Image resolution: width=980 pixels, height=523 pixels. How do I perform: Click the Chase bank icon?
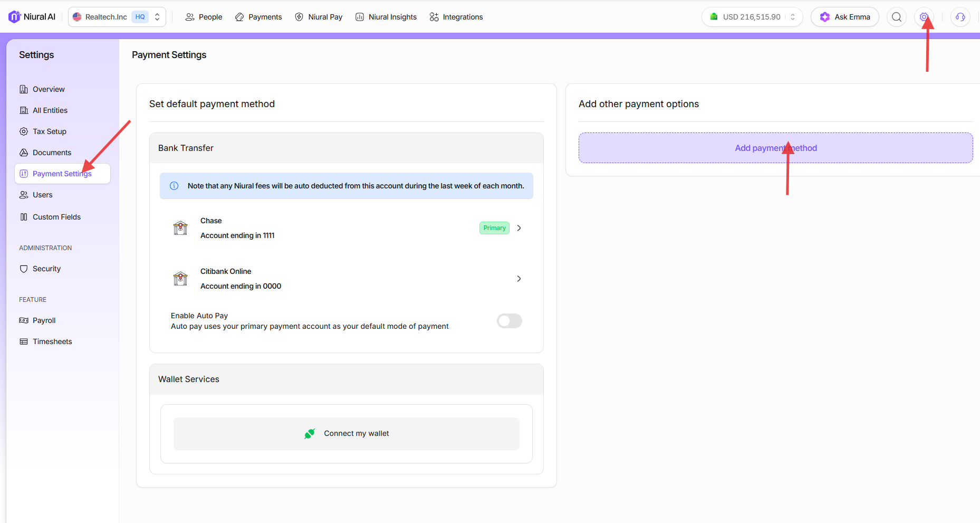point(180,228)
